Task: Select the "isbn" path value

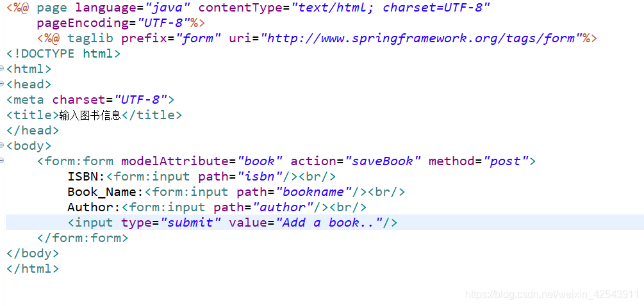Action: tap(260, 177)
